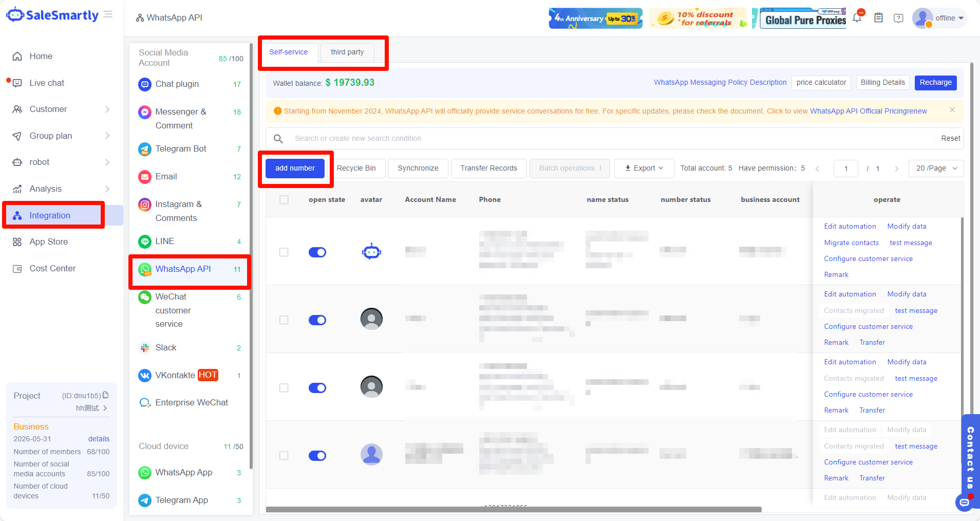Viewport: 980px width, 521px height.
Task: Tick the checkbox for the blue-avatar account row
Action: 284,456
